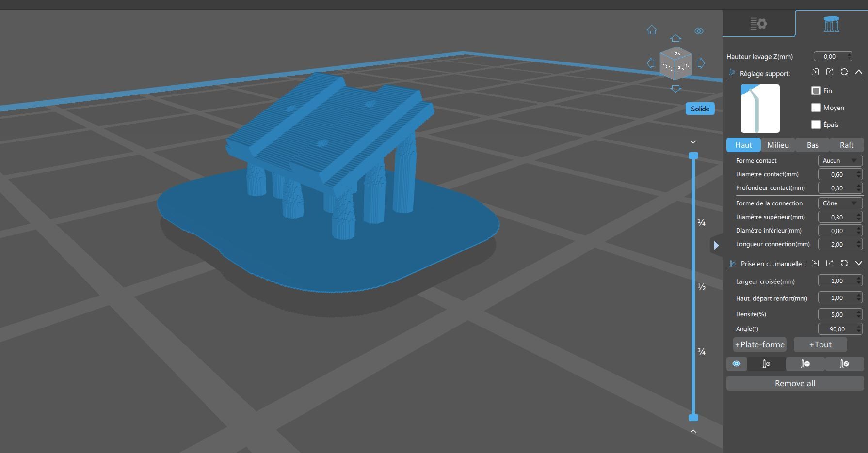The image size is (868, 453).
Task: Check the Fin support checkbox
Action: pos(816,91)
